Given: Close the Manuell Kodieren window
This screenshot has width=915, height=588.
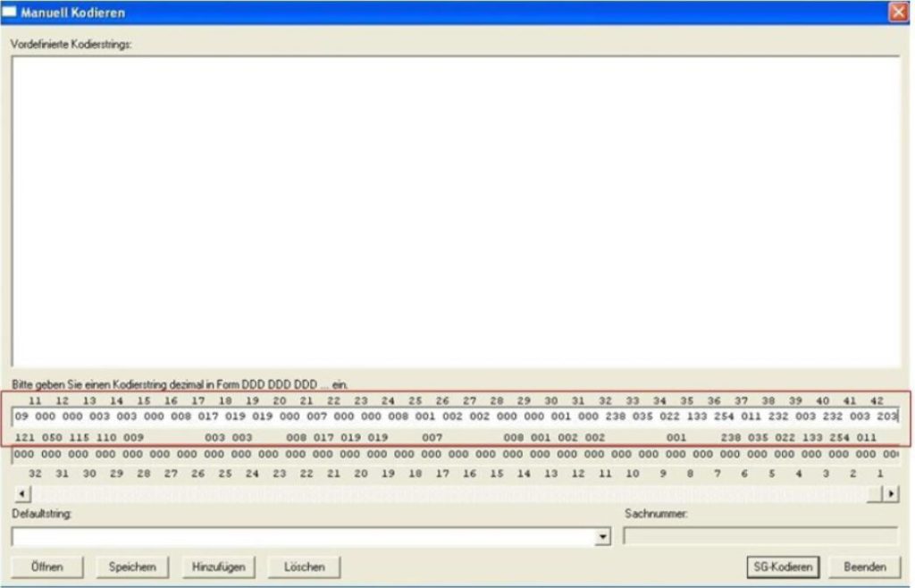Looking at the screenshot, I should click(x=897, y=13).
